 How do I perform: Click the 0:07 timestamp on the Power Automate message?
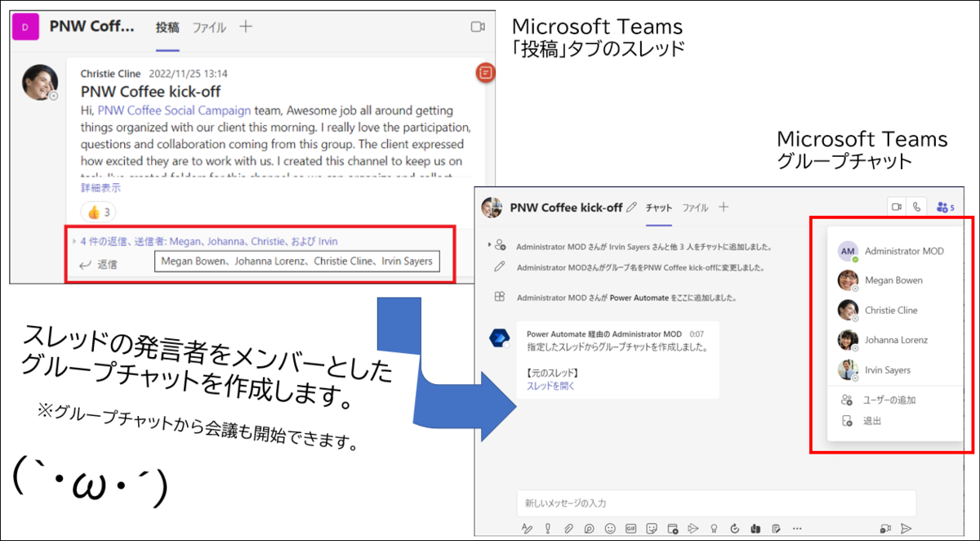[x=697, y=334]
